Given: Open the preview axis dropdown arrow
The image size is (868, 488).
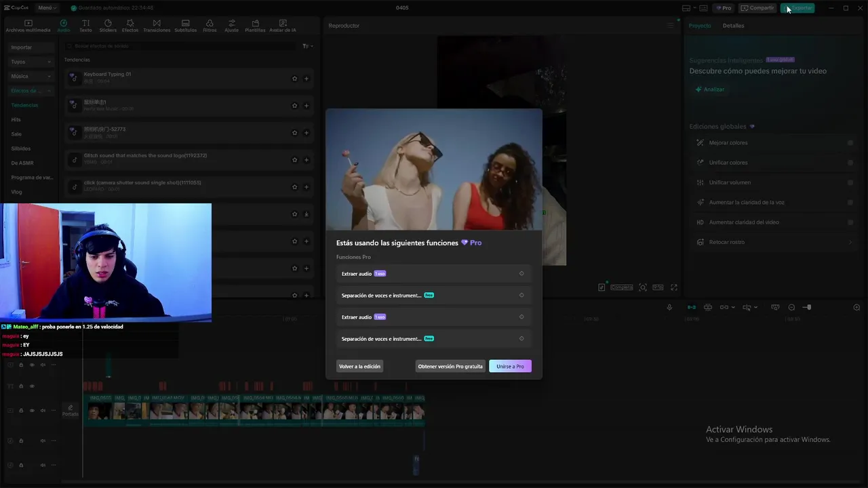Looking at the screenshot, I should (x=756, y=308).
